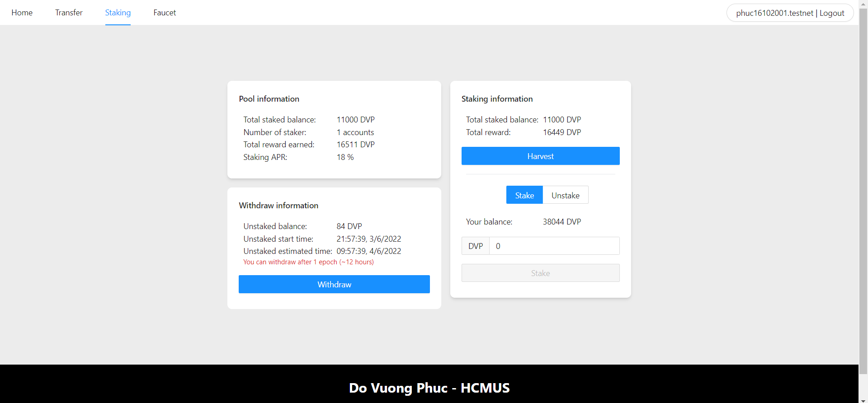The image size is (868, 403).
Task: Switch to the Transfer tab
Action: click(x=68, y=12)
